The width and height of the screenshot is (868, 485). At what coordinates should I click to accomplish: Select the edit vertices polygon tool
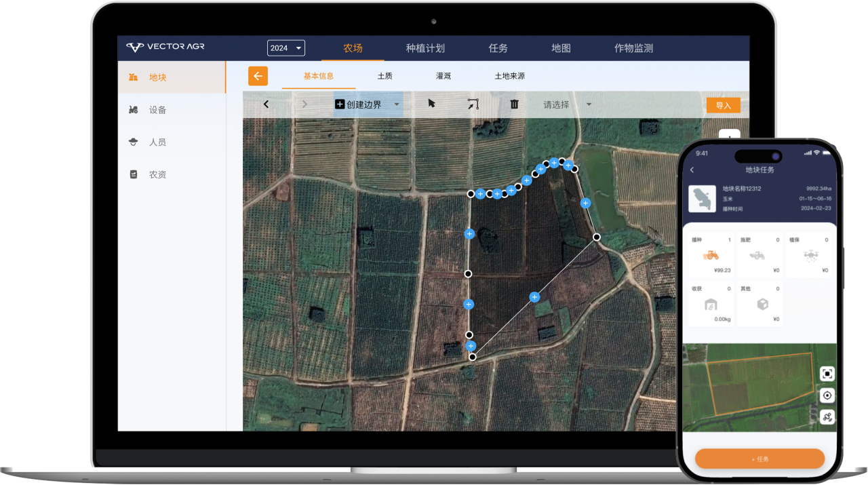[x=473, y=104]
